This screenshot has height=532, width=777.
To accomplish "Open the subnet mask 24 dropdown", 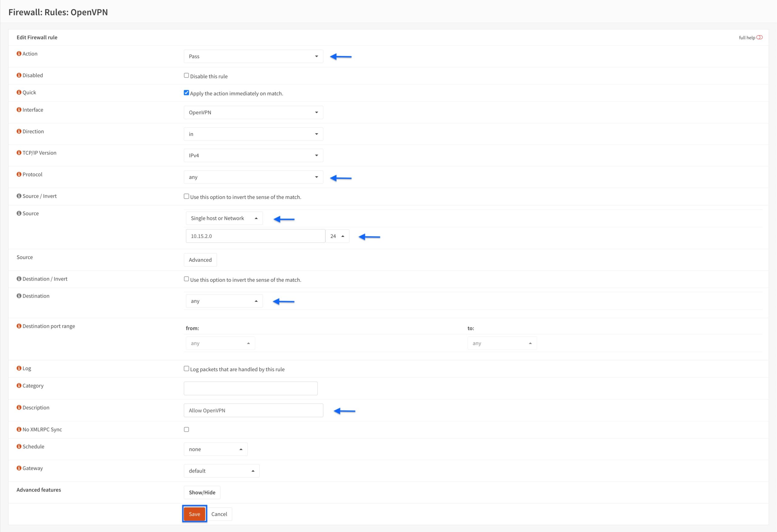I will tap(337, 236).
